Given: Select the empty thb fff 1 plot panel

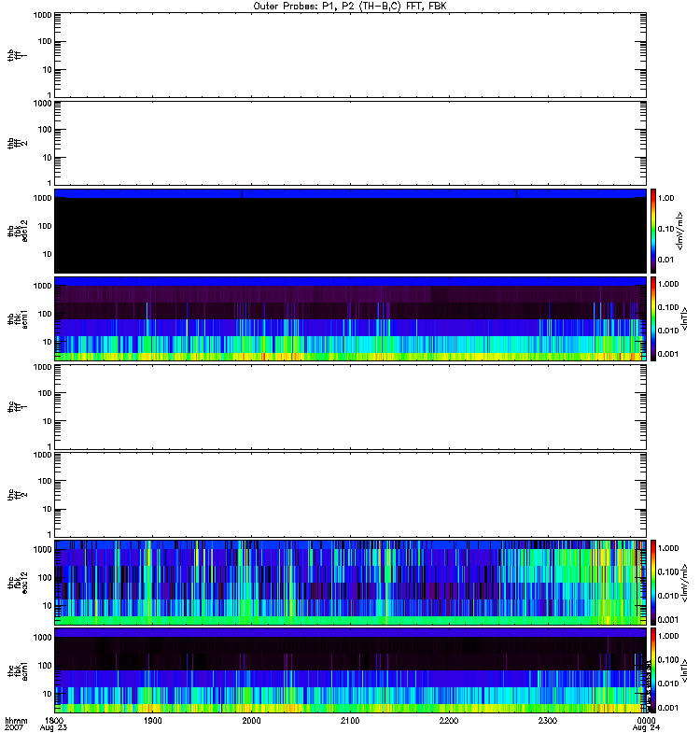Looking at the screenshot, I should (350, 55).
